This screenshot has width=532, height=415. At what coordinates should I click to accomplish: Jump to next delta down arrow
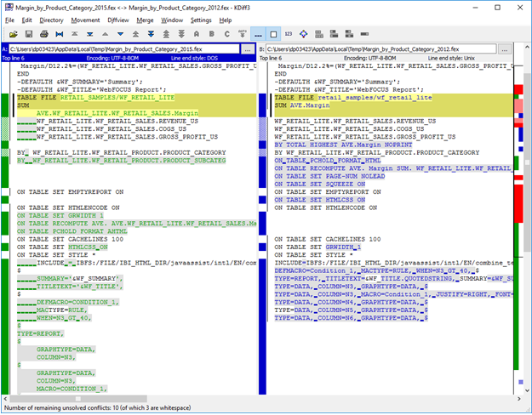pos(119,34)
